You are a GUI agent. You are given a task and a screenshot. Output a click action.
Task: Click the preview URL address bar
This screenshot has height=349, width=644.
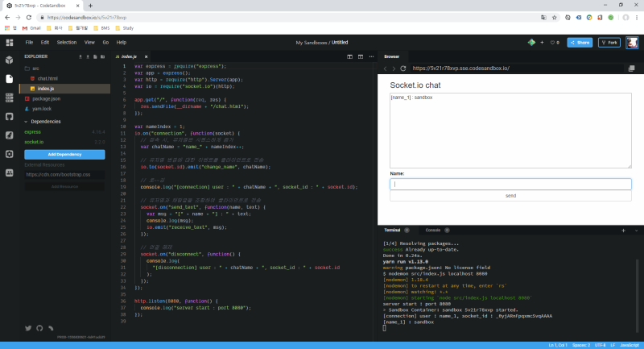pyautogui.click(x=518, y=69)
